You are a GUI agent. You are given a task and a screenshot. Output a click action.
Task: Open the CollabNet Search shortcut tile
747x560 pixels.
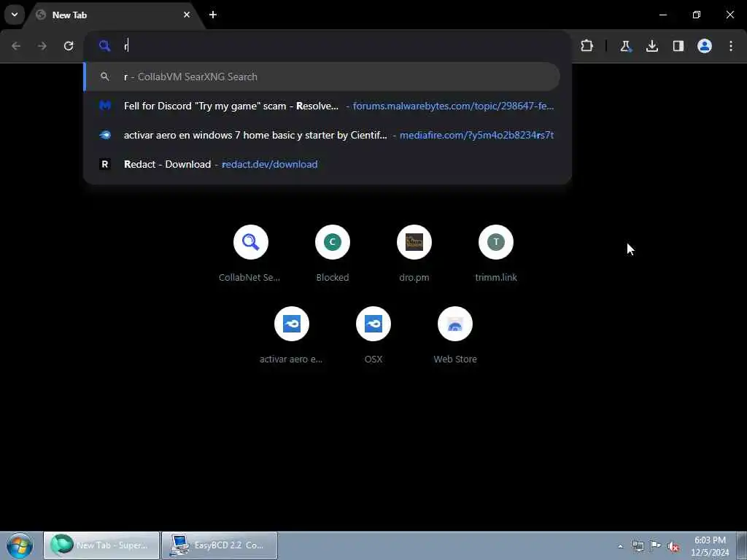[251, 254]
